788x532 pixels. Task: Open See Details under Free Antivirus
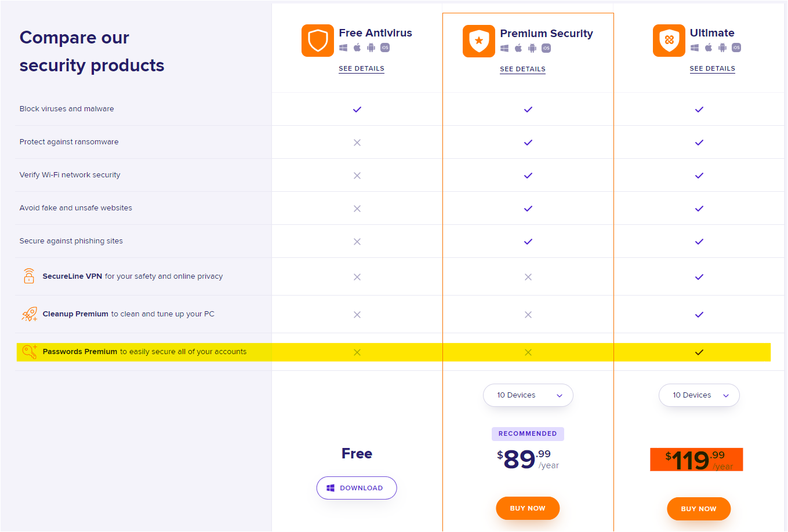pos(361,68)
